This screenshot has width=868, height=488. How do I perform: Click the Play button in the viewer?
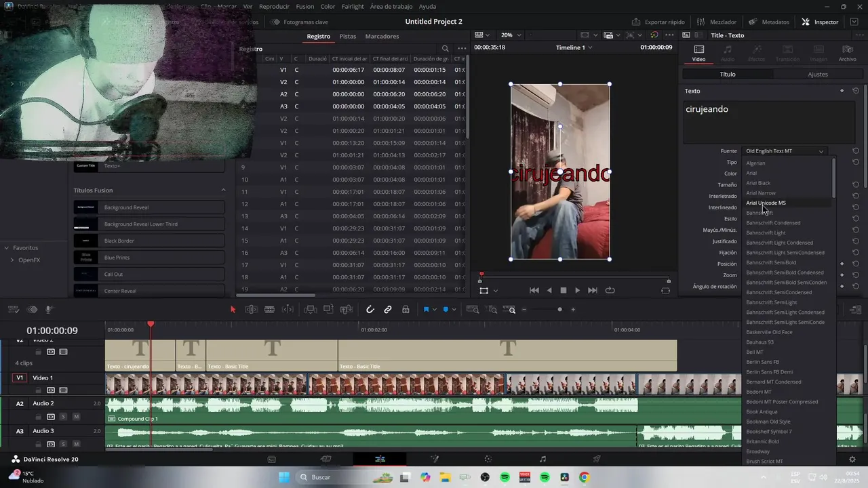coord(577,290)
